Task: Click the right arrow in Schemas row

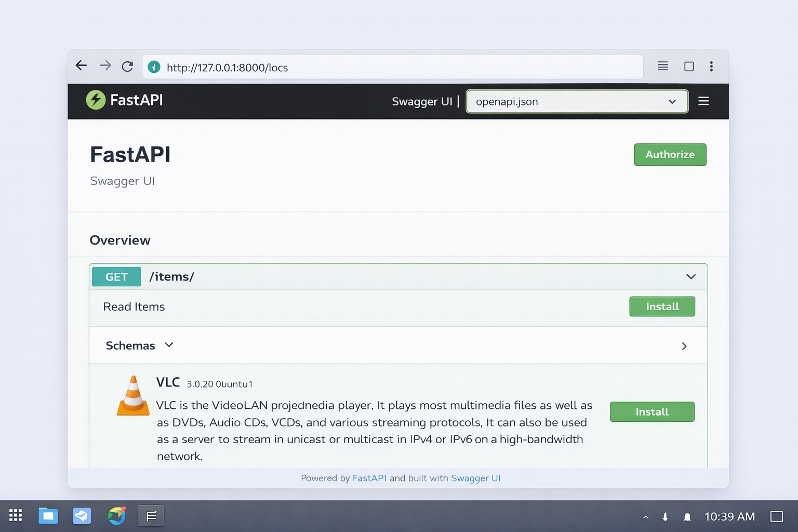Action: 684,346
